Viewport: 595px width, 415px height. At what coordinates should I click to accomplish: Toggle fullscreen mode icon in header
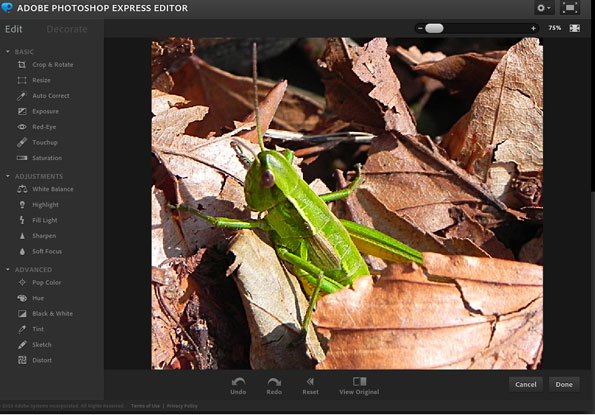pyautogui.click(x=570, y=8)
